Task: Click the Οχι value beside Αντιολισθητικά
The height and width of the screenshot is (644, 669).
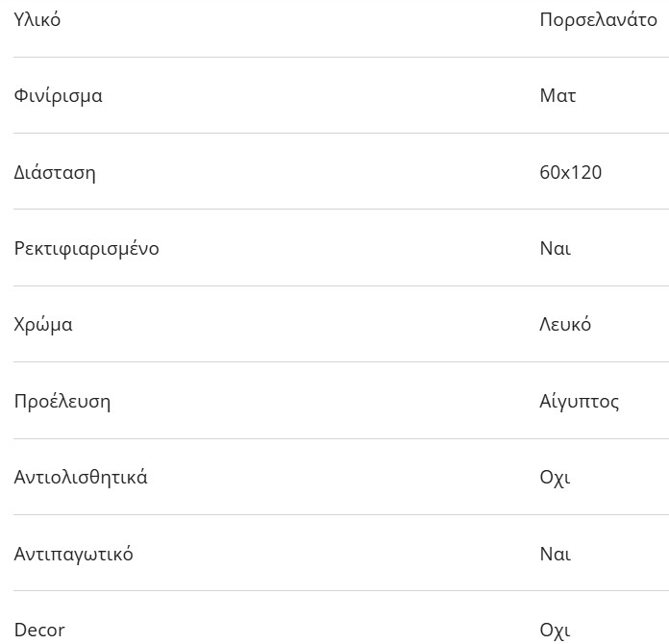Action: click(555, 478)
